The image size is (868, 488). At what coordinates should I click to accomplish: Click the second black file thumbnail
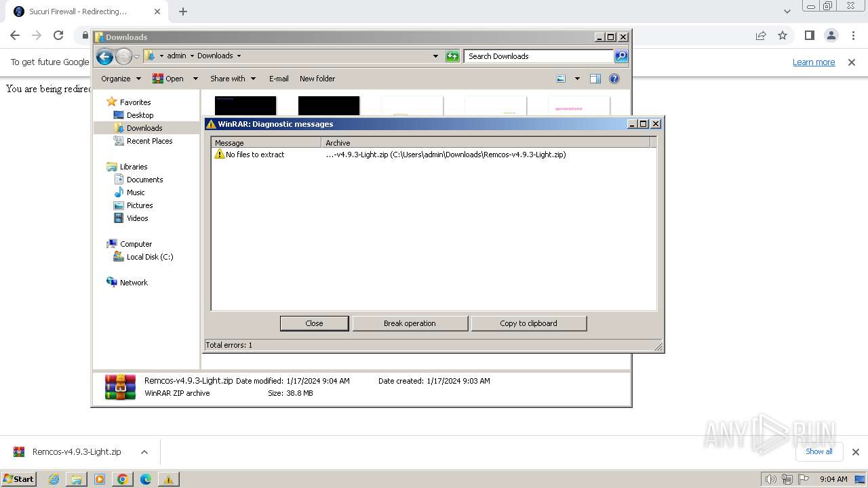coord(329,106)
